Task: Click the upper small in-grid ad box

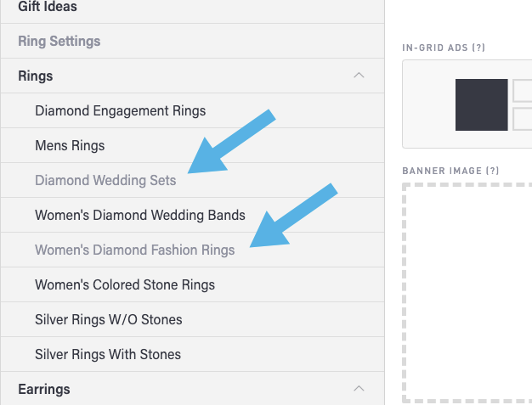Action: pos(522,91)
